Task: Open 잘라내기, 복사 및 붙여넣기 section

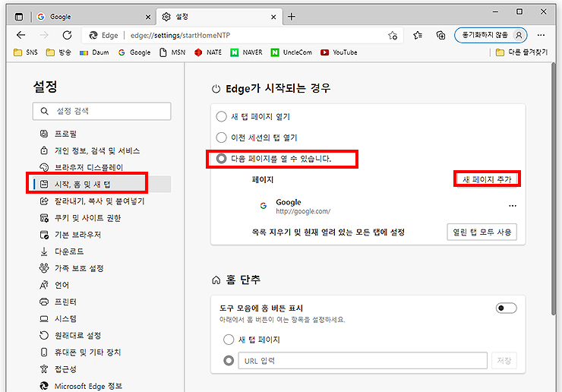Action: (x=102, y=201)
